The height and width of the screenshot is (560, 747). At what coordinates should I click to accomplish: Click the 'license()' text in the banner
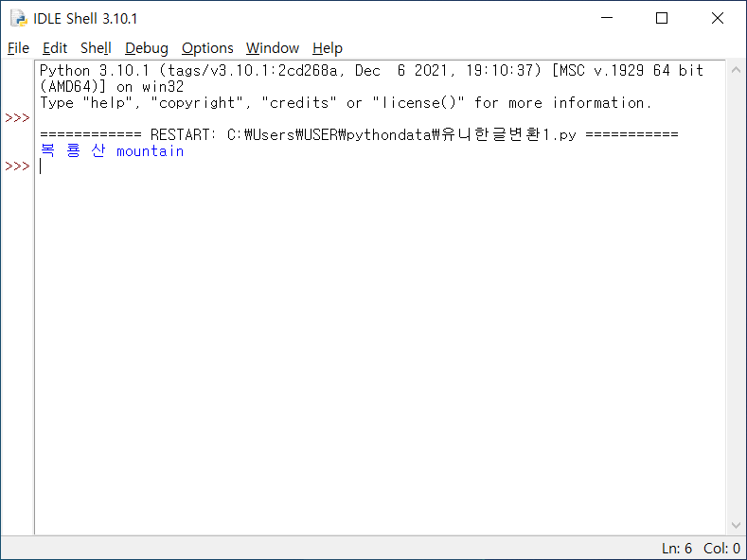(x=418, y=103)
